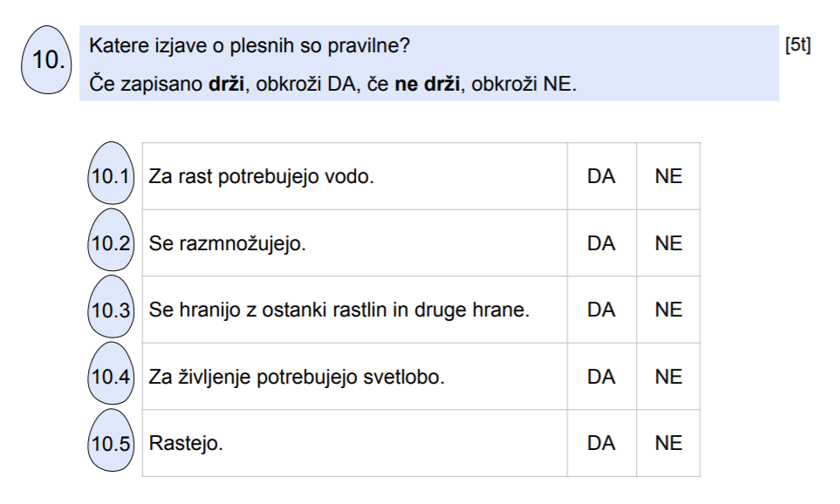
Task: Mark NE for 'Za življenje potrebujejo svetlobo'
Action: (668, 377)
